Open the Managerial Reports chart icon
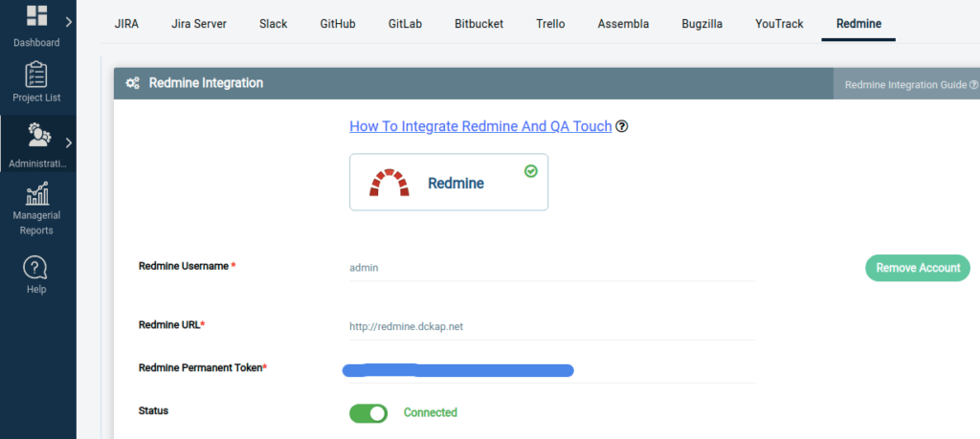980x439 pixels. click(37, 193)
